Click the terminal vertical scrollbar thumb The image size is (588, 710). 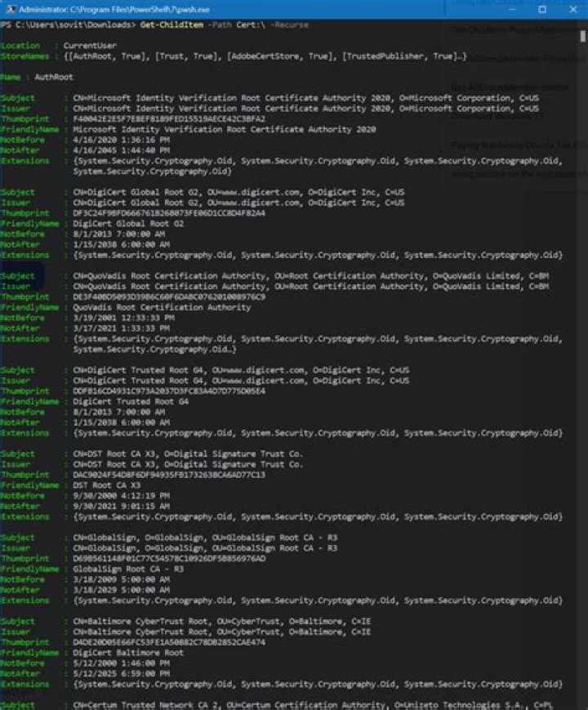582,37
